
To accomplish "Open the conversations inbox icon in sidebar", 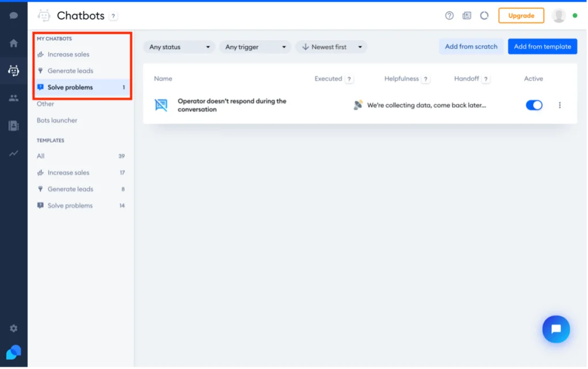I will point(14,15).
